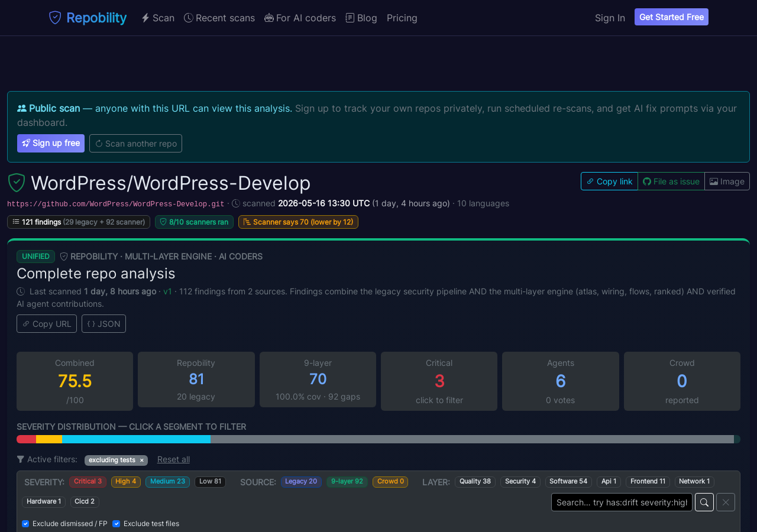Click the Agents 6 card
757x532 pixels.
561,381
